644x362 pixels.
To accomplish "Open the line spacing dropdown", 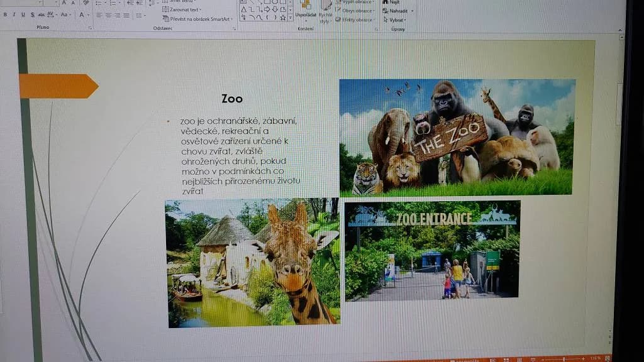I will [153, 3].
